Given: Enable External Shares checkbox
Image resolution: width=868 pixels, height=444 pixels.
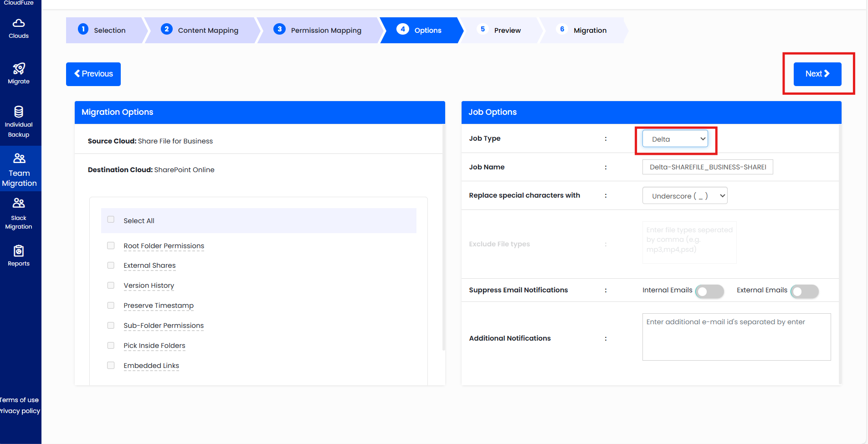Looking at the screenshot, I should pos(111,265).
